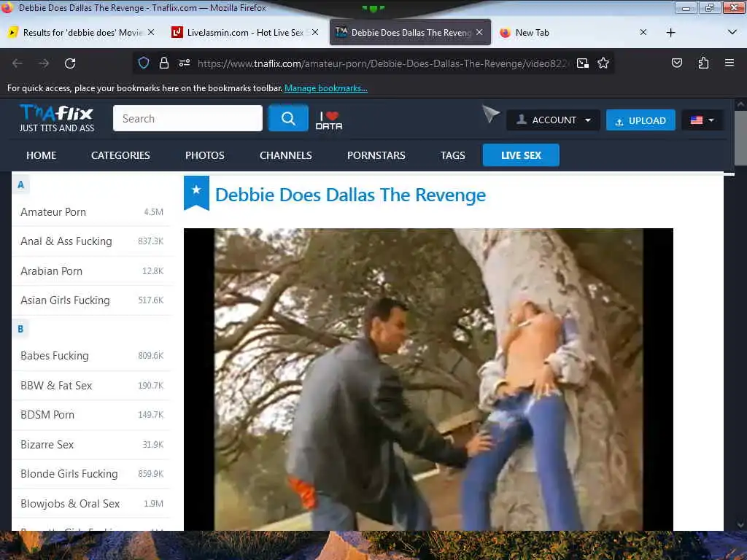This screenshot has width=747, height=560.
Task: Bookmark this page with the star icon
Action: 603,63
